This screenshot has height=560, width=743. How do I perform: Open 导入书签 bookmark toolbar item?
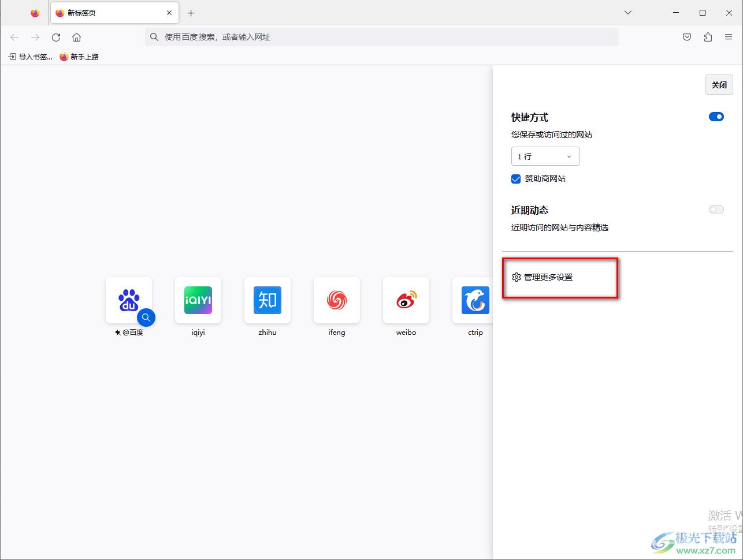[30, 57]
